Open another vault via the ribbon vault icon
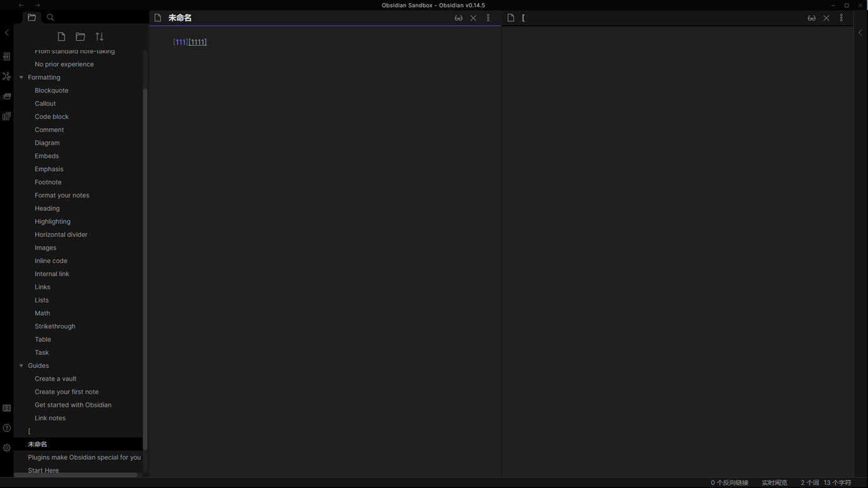This screenshot has height=488, width=868. 7,408
